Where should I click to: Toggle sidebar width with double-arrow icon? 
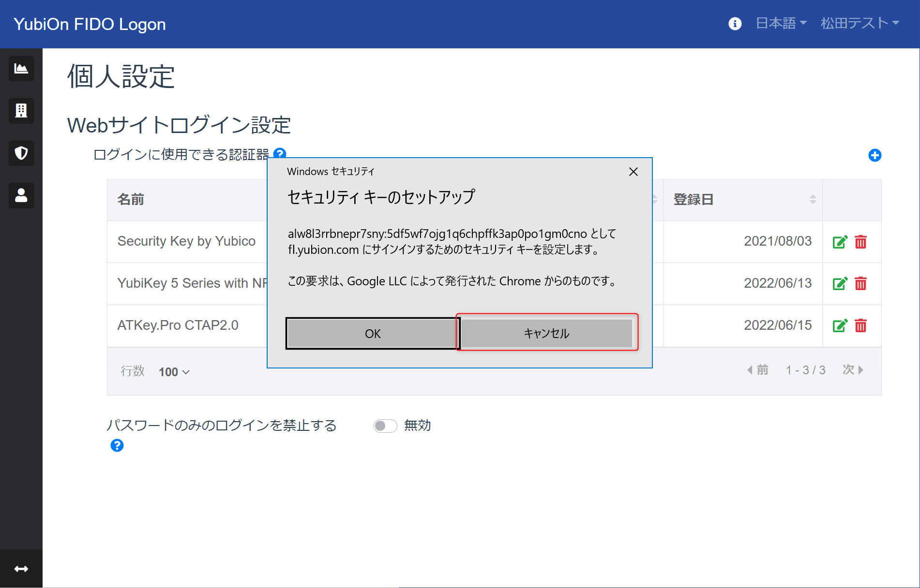(x=21, y=569)
